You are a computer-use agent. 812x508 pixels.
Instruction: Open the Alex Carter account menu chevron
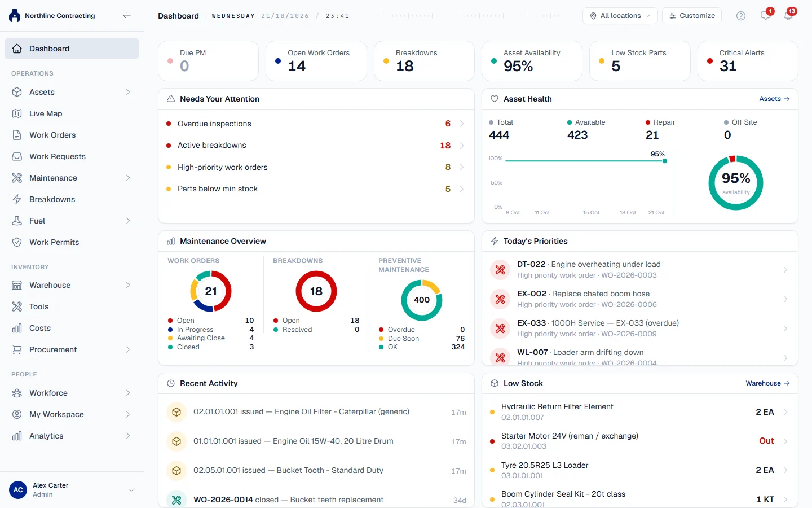pyautogui.click(x=131, y=490)
